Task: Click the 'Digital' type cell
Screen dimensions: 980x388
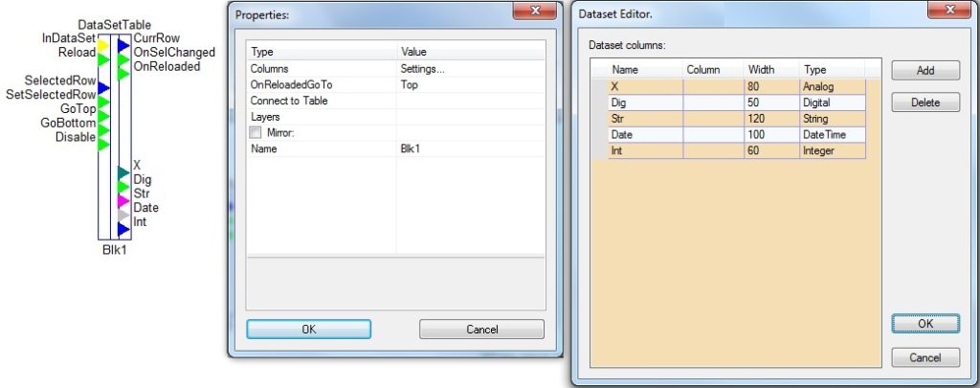Action: [x=833, y=103]
